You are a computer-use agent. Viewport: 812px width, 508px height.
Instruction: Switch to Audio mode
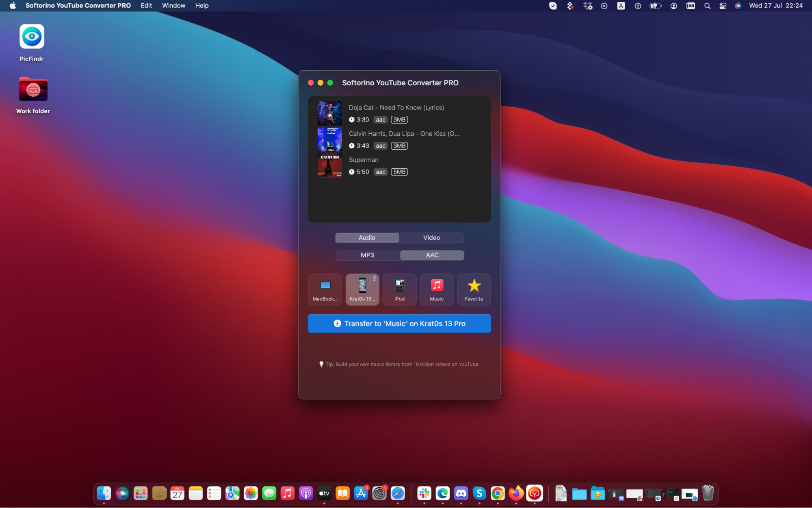tap(367, 238)
